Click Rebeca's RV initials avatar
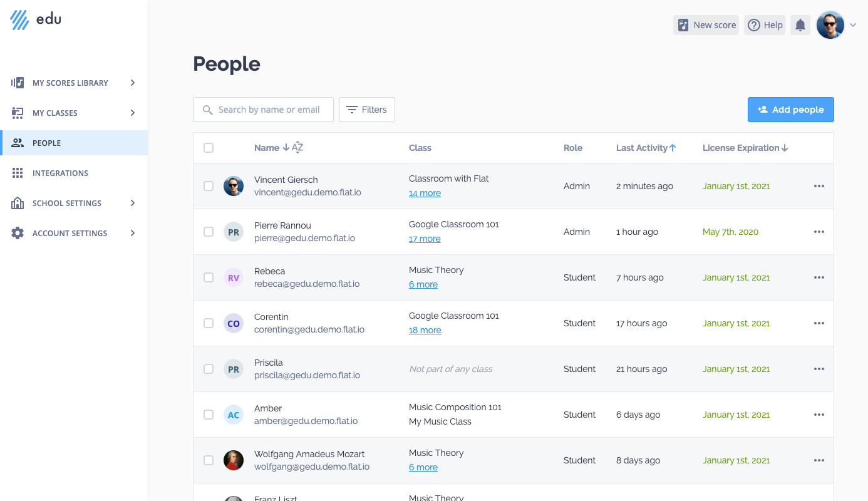868x501 pixels. [x=234, y=277]
